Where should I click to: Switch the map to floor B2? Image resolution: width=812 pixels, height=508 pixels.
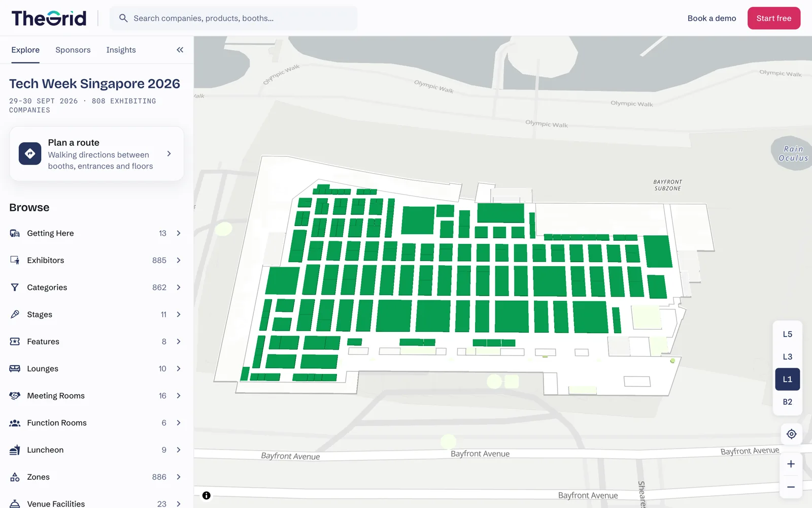click(787, 402)
